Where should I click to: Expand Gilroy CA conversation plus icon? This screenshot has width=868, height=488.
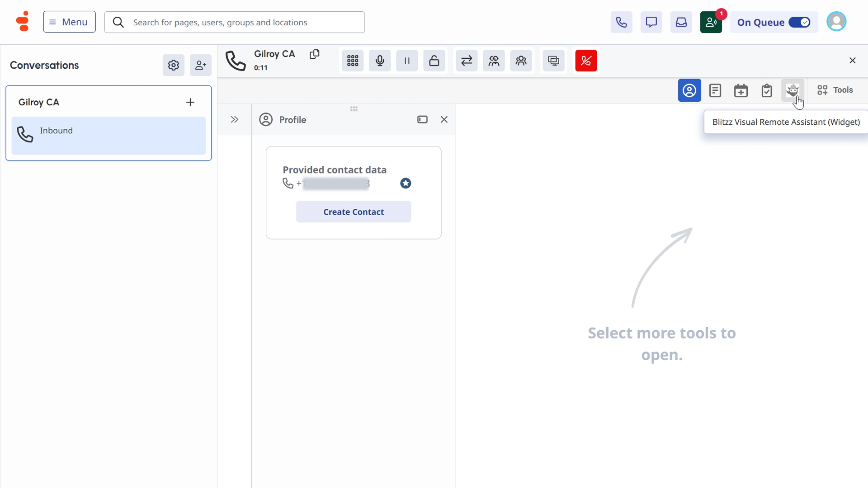(x=190, y=102)
